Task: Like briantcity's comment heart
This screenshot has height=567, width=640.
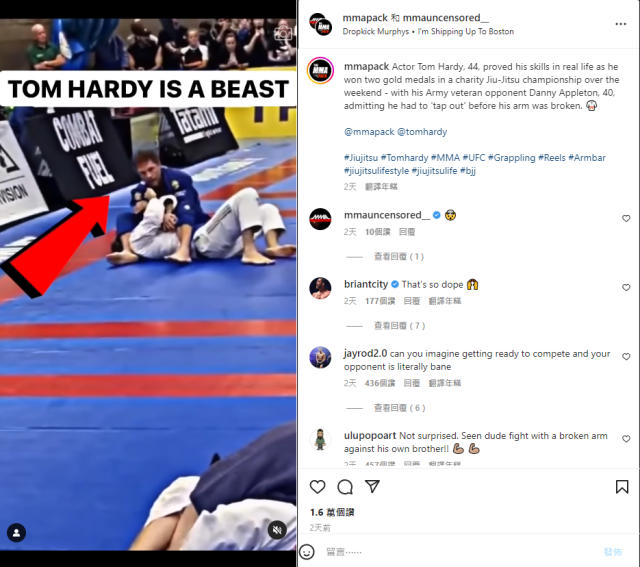Action: click(626, 287)
